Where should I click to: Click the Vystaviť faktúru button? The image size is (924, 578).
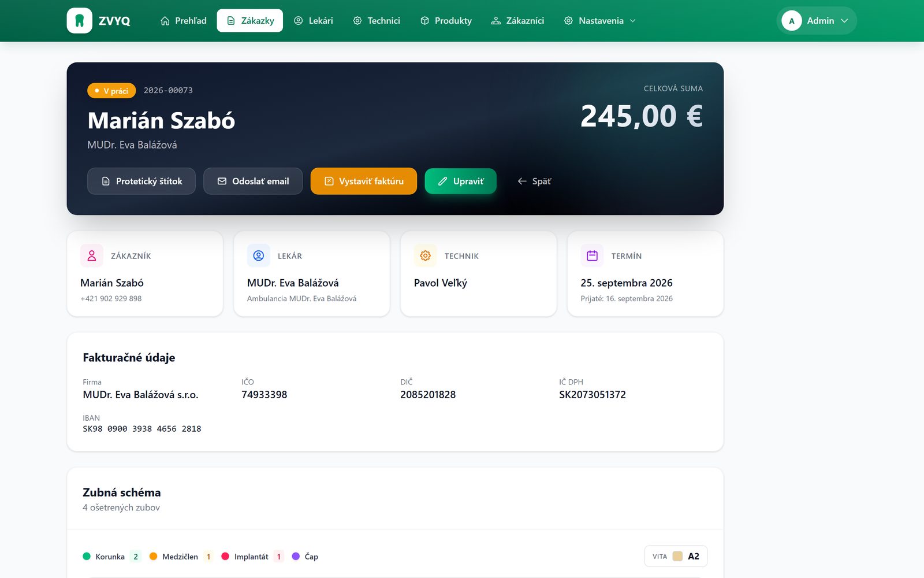coord(364,181)
